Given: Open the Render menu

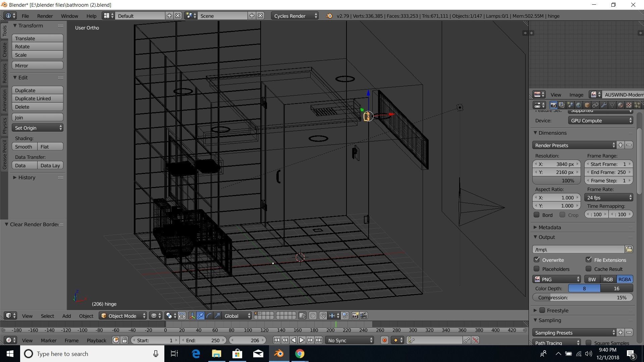Looking at the screenshot, I should click(x=45, y=16).
